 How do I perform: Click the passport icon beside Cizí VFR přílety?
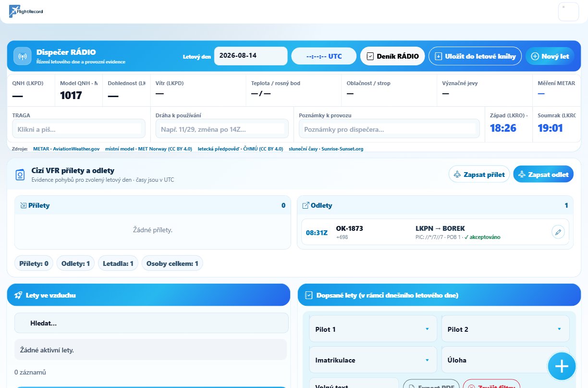[x=20, y=175]
